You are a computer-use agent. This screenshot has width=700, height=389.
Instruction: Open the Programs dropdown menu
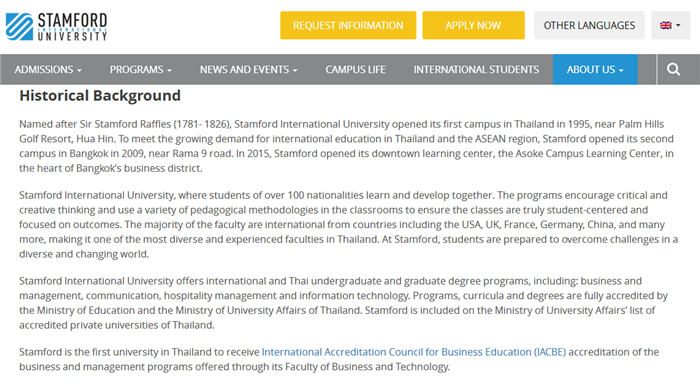(141, 70)
